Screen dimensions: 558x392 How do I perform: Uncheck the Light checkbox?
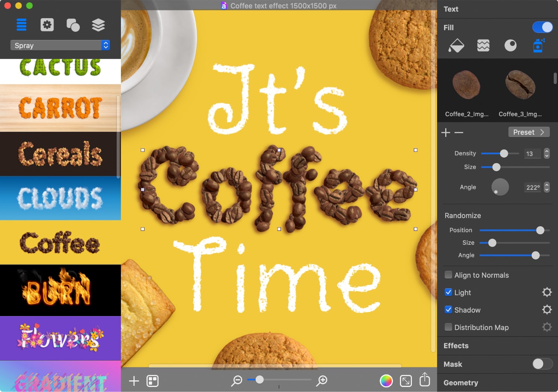[448, 292]
